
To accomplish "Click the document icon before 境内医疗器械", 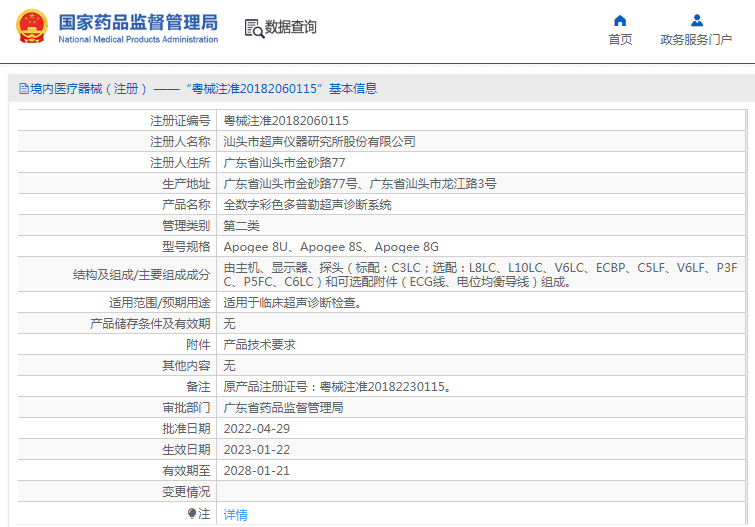I will (x=24, y=89).
